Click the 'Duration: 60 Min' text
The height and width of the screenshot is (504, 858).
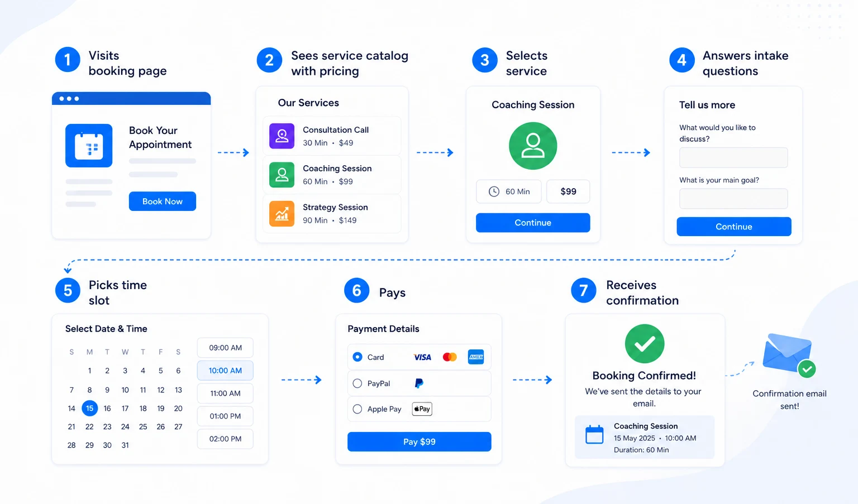[x=641, y=450]
